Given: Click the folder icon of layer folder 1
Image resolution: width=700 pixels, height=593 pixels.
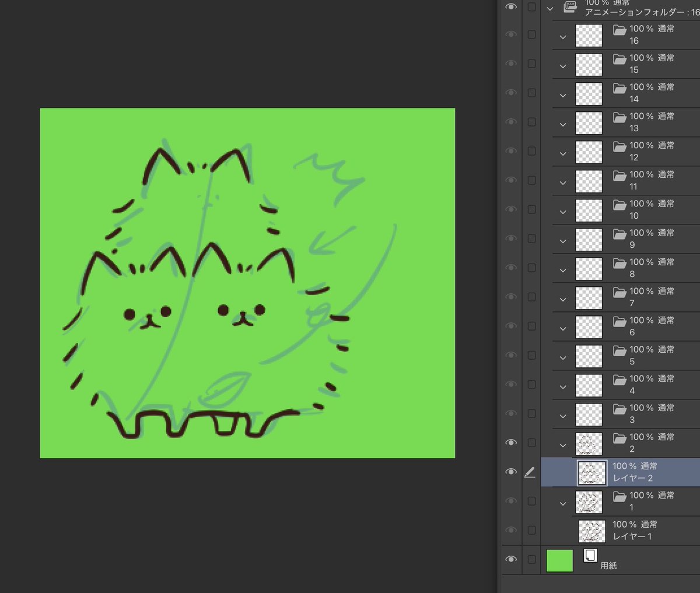Looking at the screenshot, I should (619, 496).
